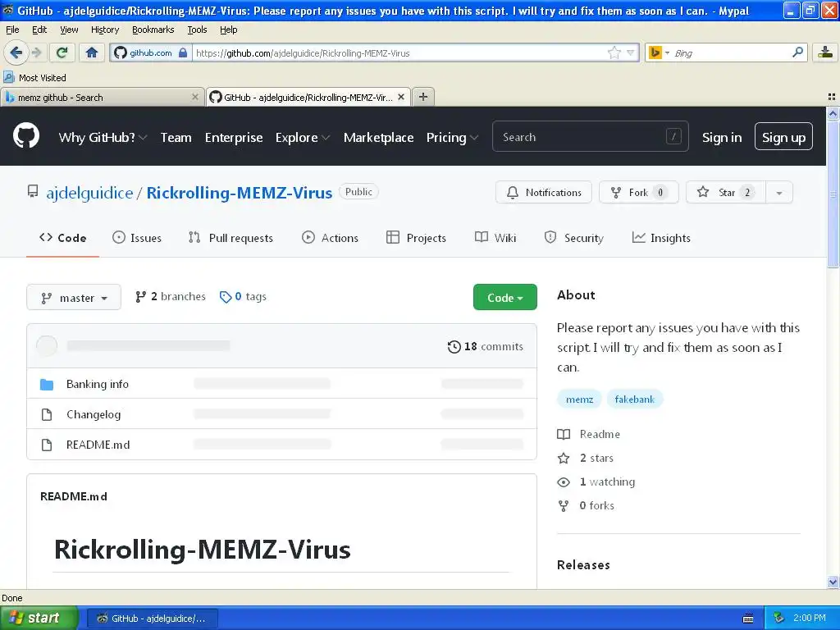Open the URL bar history dropdown arrow
Viewport: 840px width, 630px height.
(x=631, y=52)
